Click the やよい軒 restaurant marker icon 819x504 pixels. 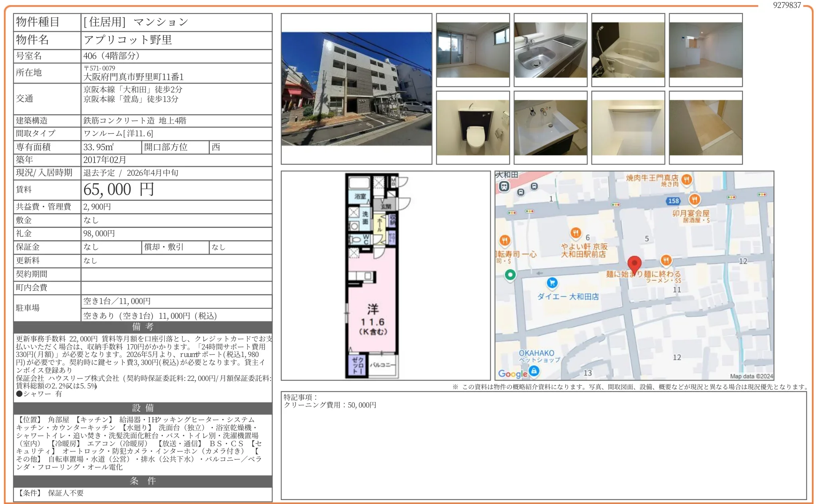coord(576,233)
